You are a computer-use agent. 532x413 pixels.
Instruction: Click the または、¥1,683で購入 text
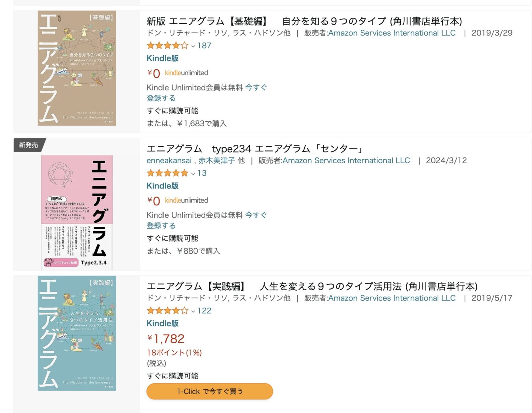click(187, 123)
